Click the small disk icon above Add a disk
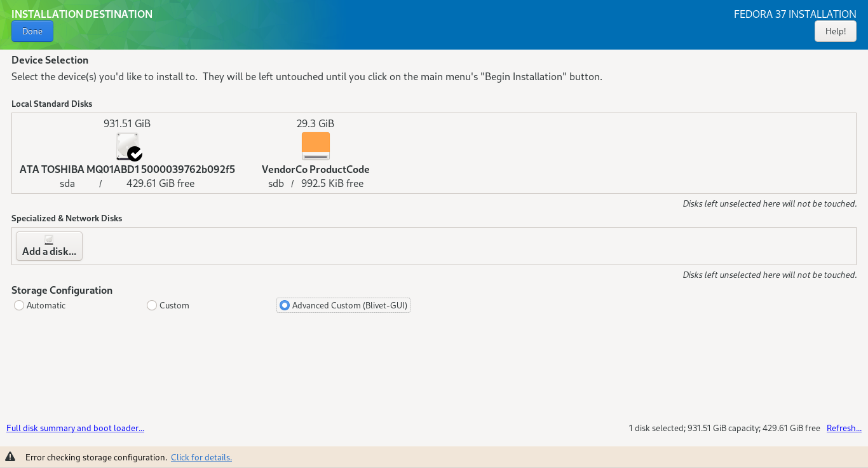Image resolution: width=868 pixels, height=468 pixels. (x=49, y=240)
